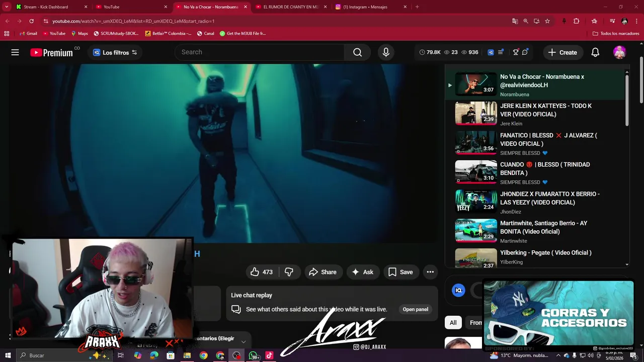Open the media controls icon in toolbar

[612, 21]
